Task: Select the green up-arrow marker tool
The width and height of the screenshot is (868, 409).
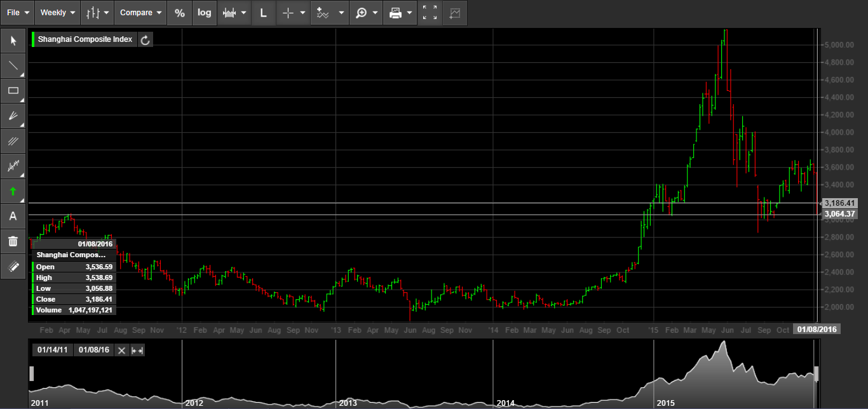Action: 13,191
